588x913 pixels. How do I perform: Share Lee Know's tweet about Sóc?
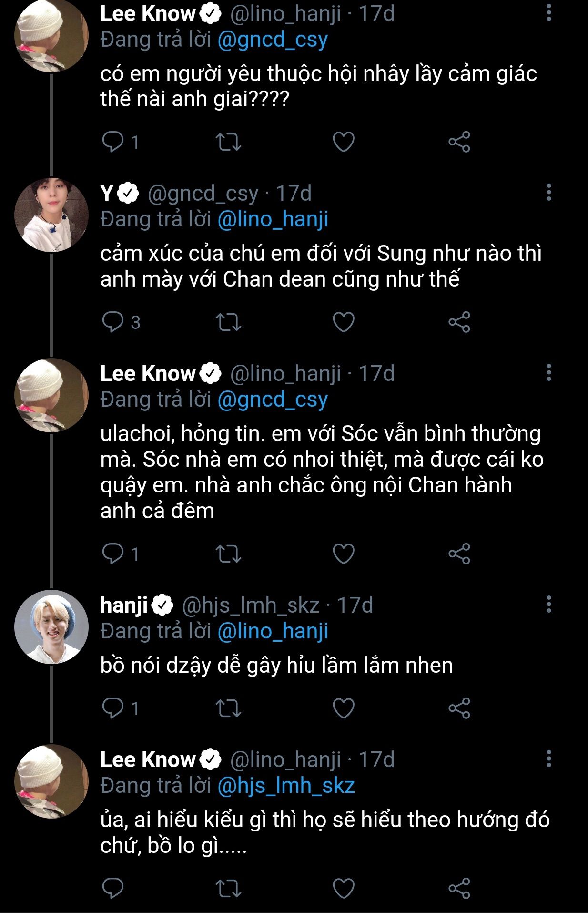[x=459, y=554]
